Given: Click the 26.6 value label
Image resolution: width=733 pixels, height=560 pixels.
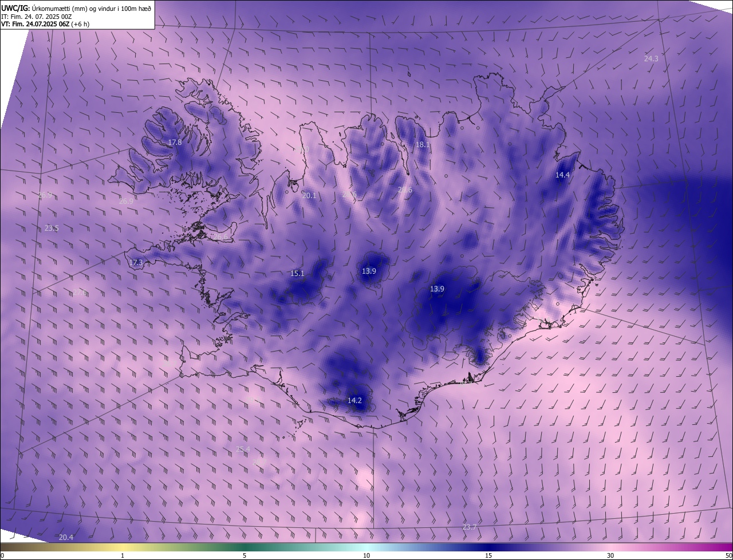Looking at the screenshot, I should click(x=220, y=236).
